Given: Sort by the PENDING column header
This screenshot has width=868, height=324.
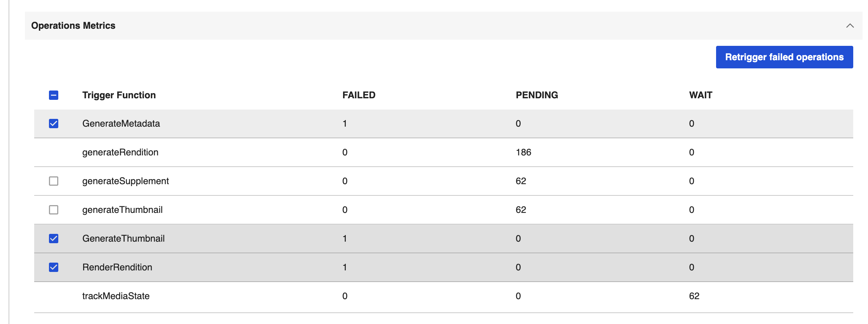Looking at the screenshot, I should (537, 94).
